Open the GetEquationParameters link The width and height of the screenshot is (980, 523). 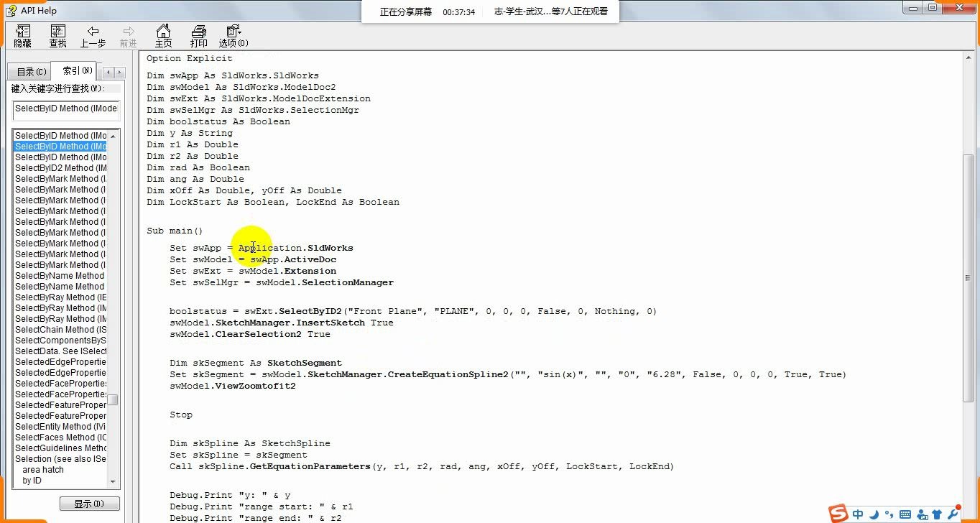coord(310,466)
